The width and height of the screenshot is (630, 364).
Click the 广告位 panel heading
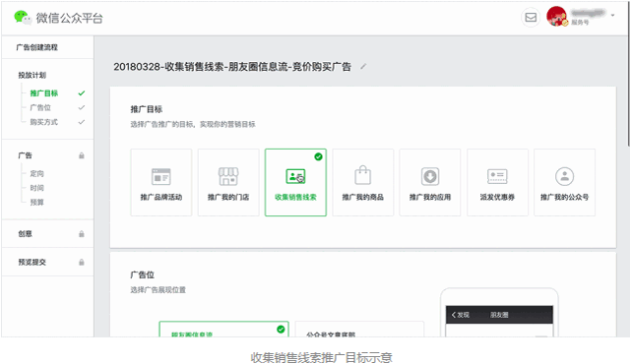click(142, 274)
